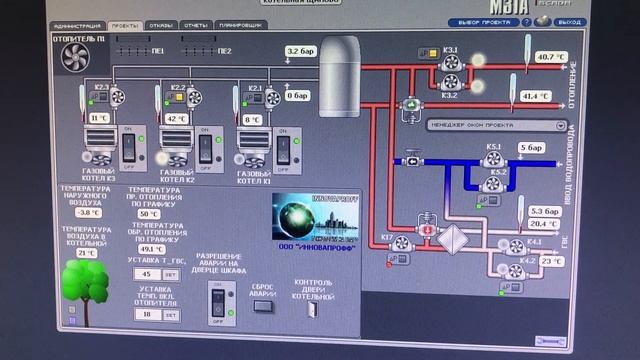Viewport: 640px width, 360px height.
Task: Click the 5 бар water inlet pressure
Action: [531, 148]
